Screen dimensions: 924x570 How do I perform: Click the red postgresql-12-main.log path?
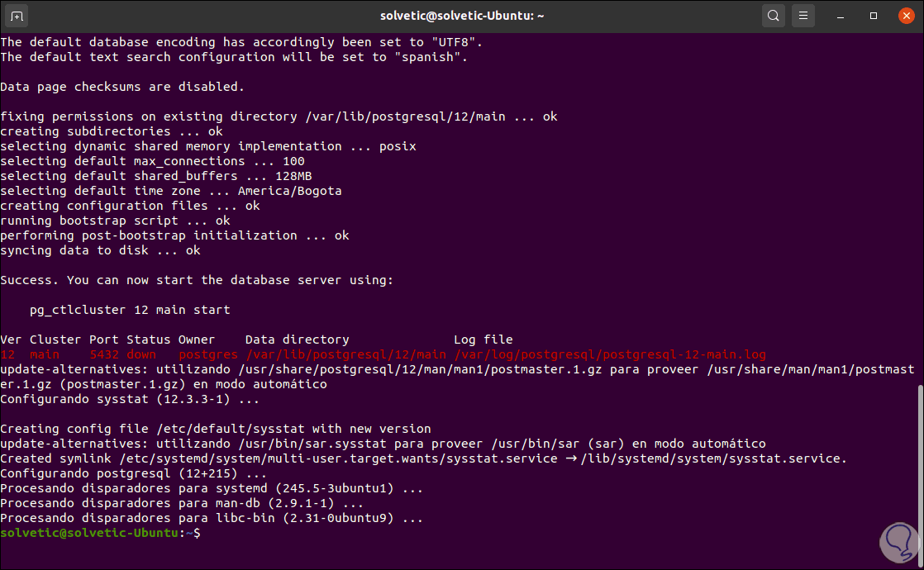tap(610, 354)
